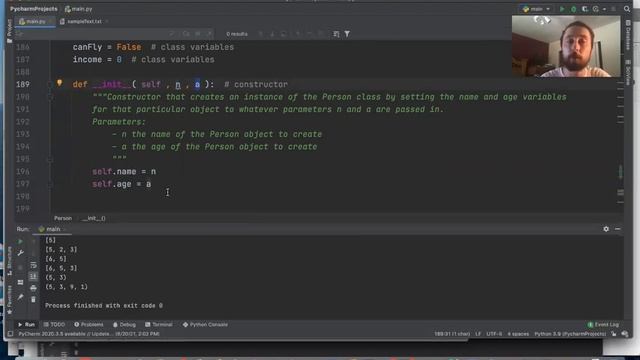Click the find bar search input field
The image size is (640, 360).
click(x=94, y=34)
